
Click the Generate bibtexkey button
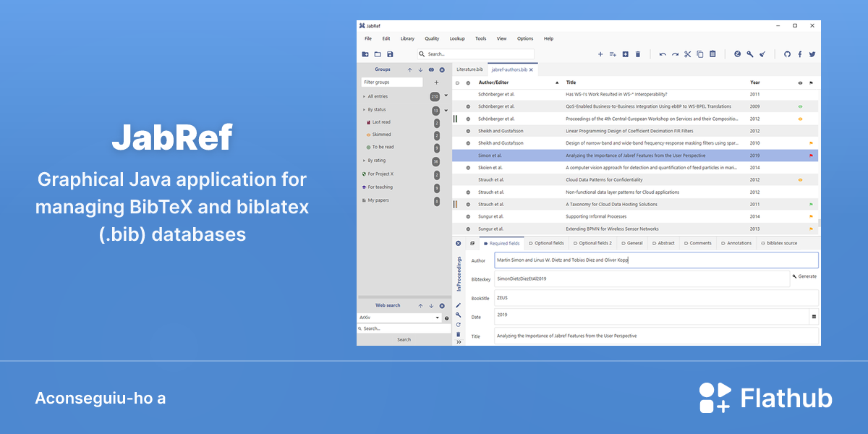804,276
